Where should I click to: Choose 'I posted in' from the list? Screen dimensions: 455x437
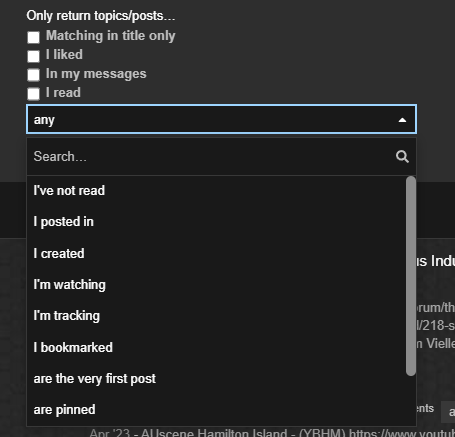point(217,222)
